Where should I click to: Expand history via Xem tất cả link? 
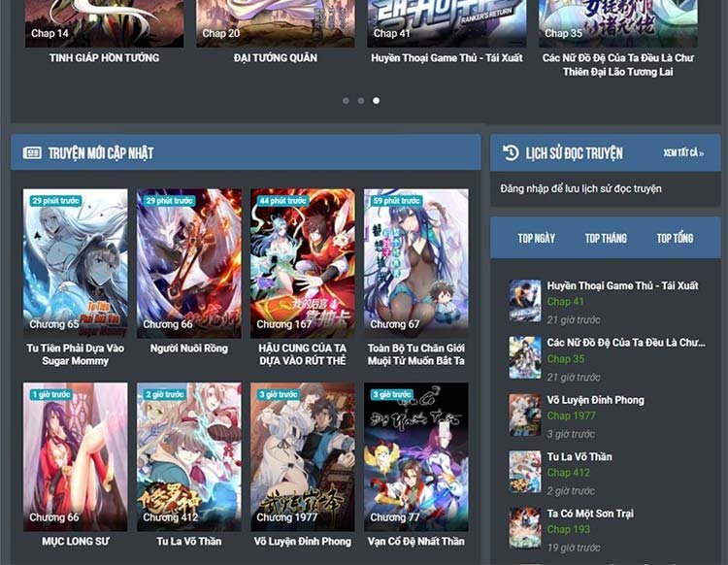click(683, 153)
